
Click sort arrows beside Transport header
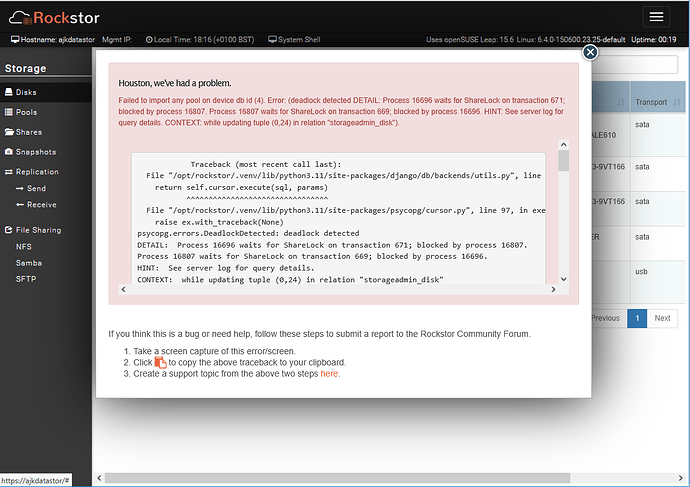pyautogui.click(x=677, y=103)
